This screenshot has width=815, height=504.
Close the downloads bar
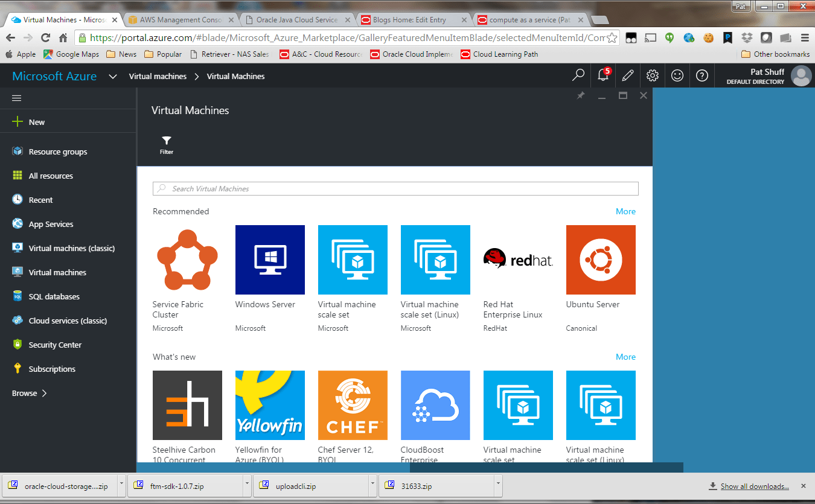[x=803, y=485]
